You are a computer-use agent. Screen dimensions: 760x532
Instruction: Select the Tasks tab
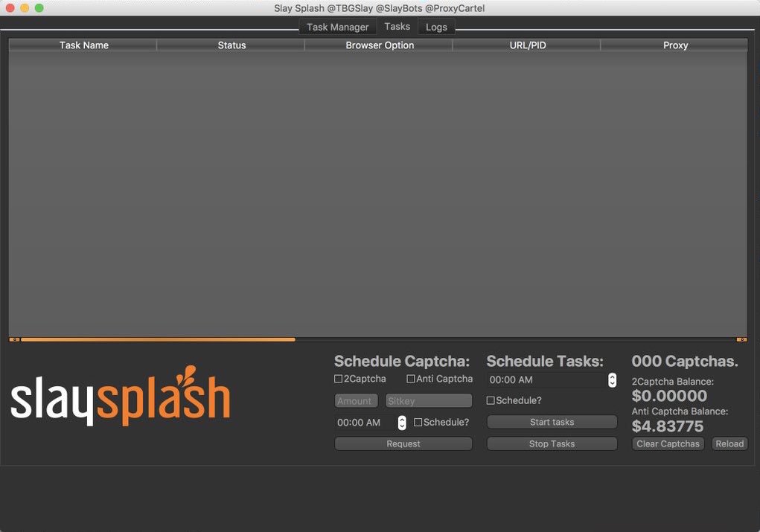397,27
